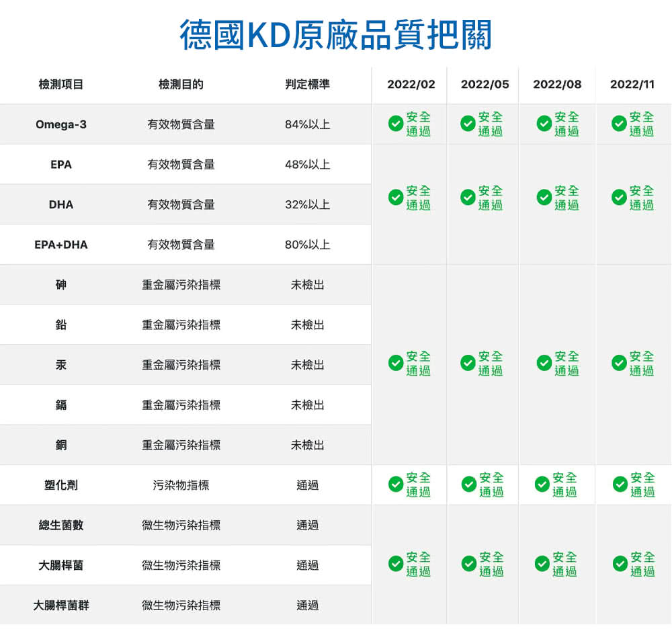This screenshot has height=629, width=672.
Task: Select the Omega-3 test item cell
Action: point(61,125)
